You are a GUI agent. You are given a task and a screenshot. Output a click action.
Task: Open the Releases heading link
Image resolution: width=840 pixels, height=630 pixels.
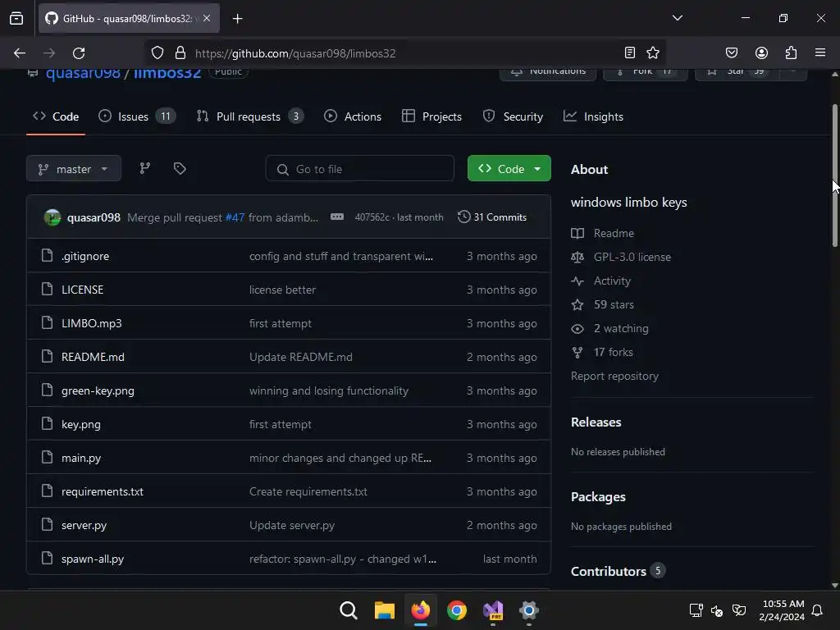tap(596, 422)
